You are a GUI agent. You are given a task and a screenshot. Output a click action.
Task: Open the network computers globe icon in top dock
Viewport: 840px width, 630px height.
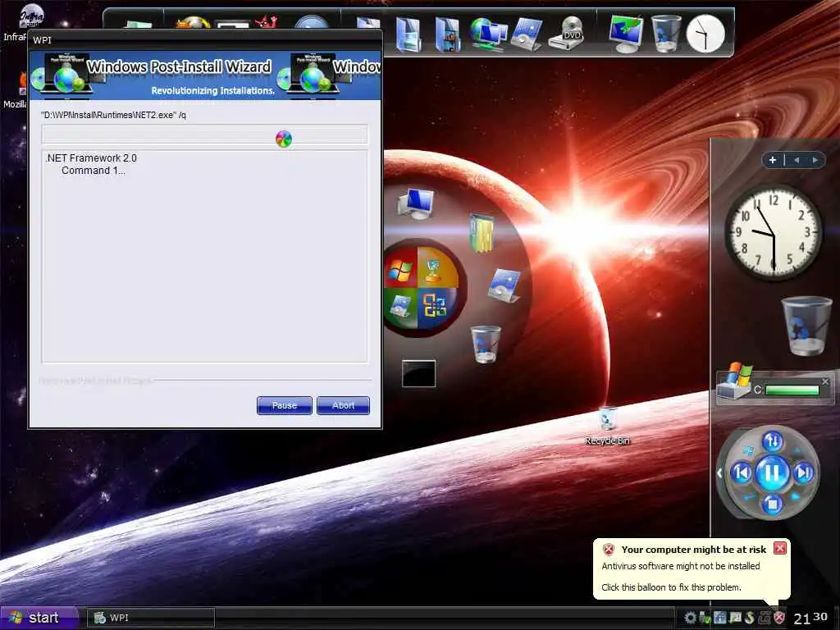[488, 34]
